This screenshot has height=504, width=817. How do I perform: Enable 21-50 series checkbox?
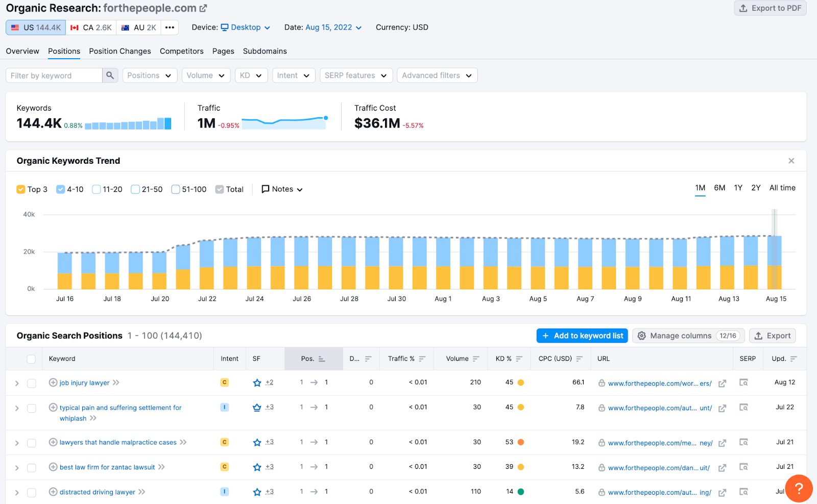point(135,189)
